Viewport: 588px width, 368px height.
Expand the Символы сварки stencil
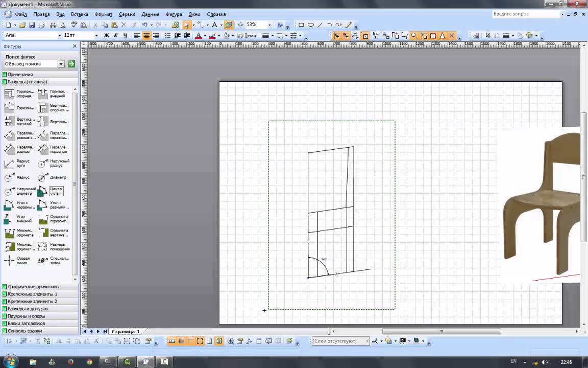[x=40, y=331]
